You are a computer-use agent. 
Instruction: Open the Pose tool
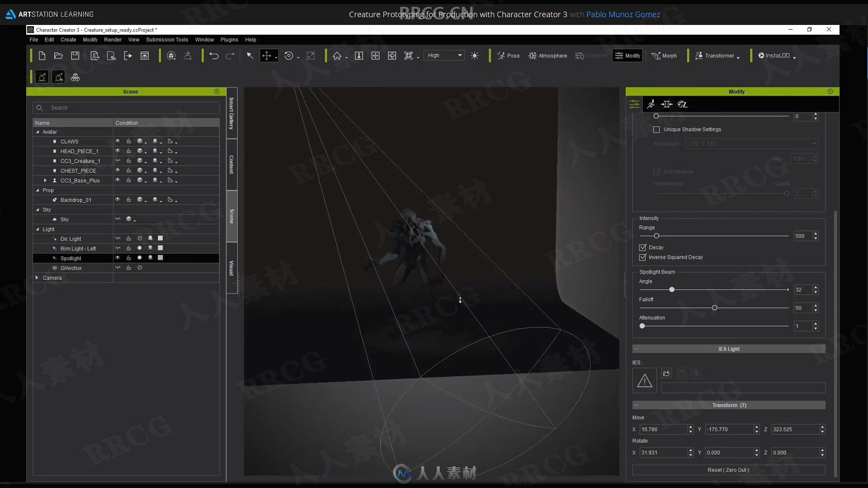509,56
